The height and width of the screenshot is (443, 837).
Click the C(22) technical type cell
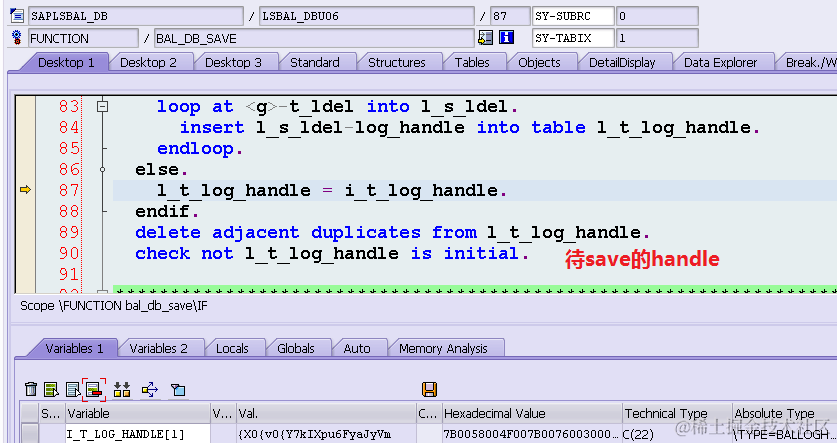677,434
